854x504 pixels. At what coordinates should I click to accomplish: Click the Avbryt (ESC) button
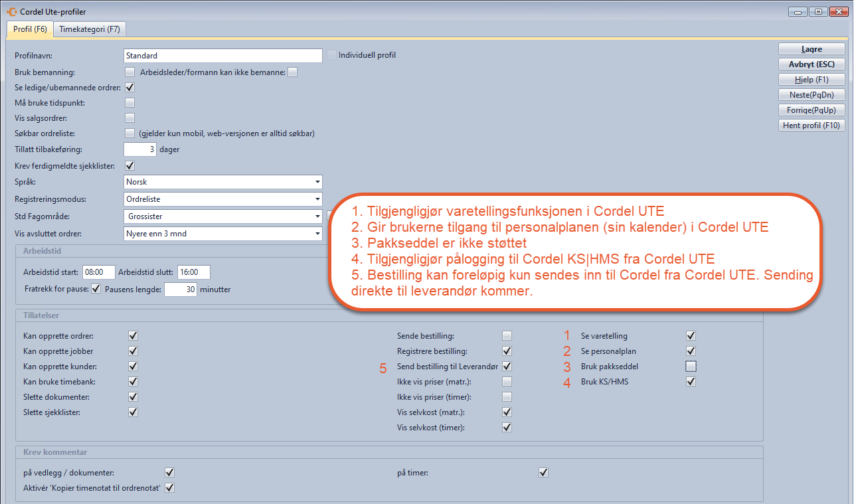pos(811,64)
